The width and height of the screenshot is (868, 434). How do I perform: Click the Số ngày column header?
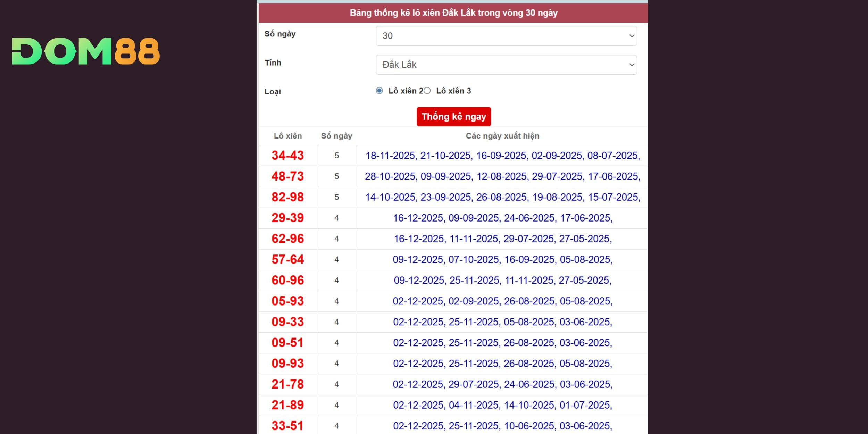[x=336, y=136]
